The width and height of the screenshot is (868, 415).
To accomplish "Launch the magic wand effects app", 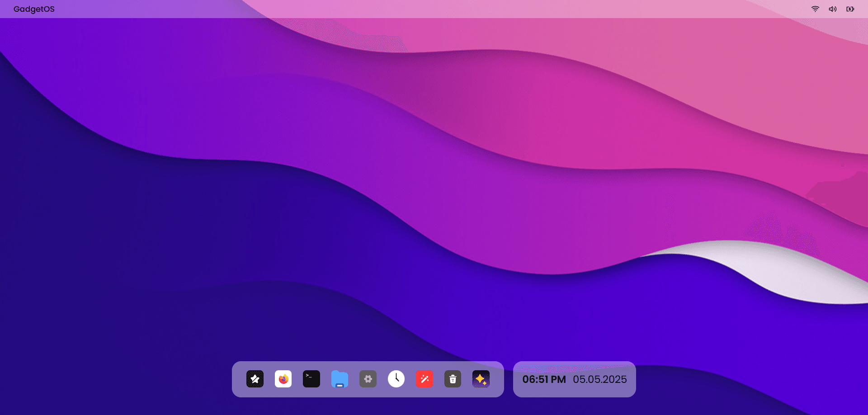I will pyautogui.click(x=425, y=379).
